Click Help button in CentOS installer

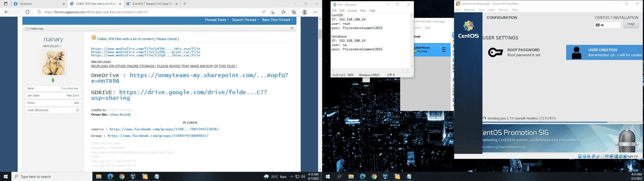(x=631, y=24)
